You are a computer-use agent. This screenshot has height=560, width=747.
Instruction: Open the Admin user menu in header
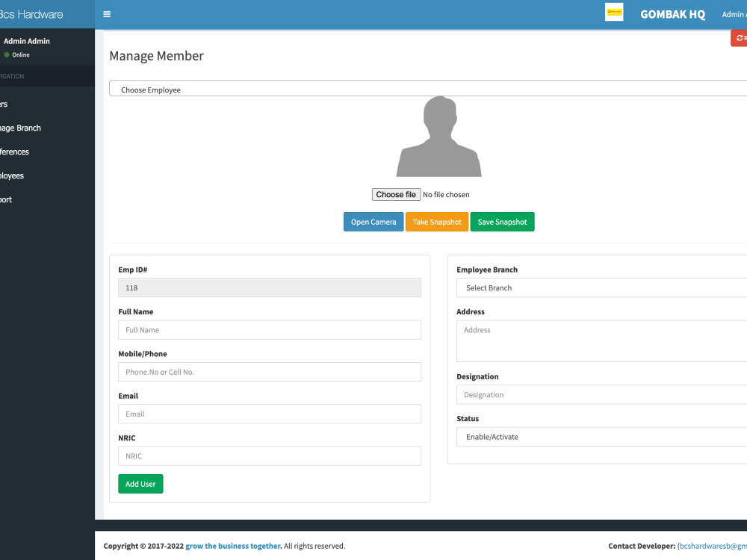coord(734,14)
